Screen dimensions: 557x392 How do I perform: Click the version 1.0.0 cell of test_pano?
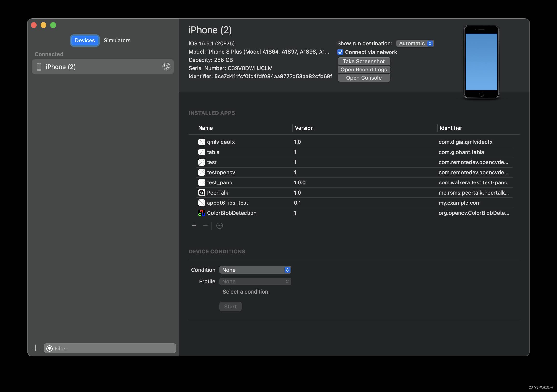(x=299, y=183)
